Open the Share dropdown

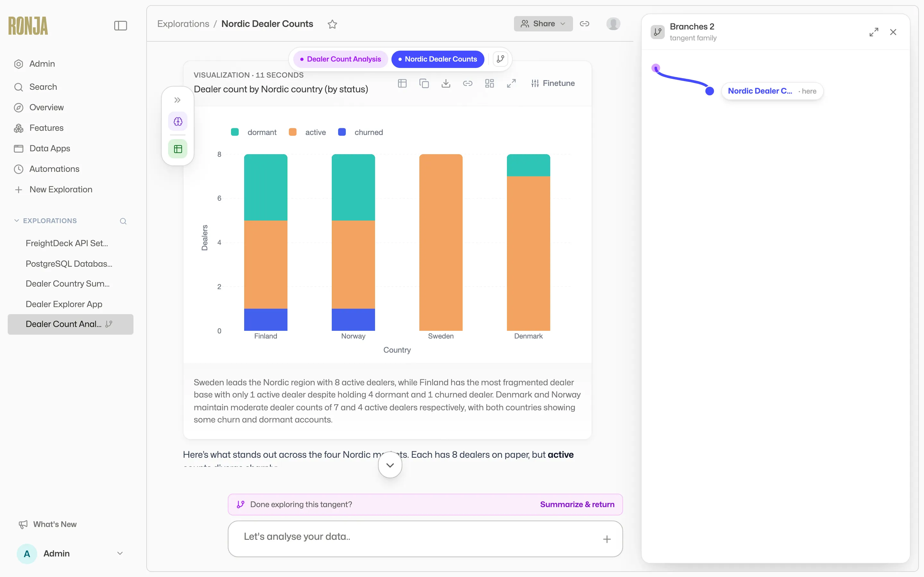(x=543, y=24)
